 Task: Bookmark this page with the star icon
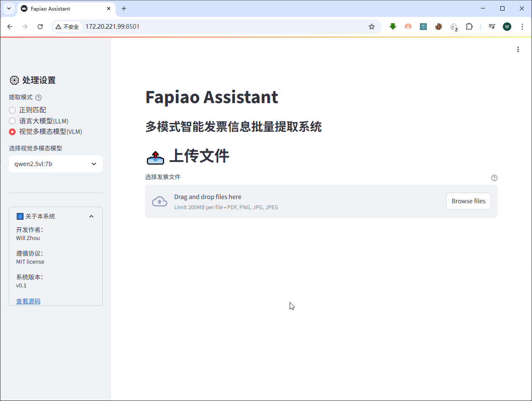372,27
